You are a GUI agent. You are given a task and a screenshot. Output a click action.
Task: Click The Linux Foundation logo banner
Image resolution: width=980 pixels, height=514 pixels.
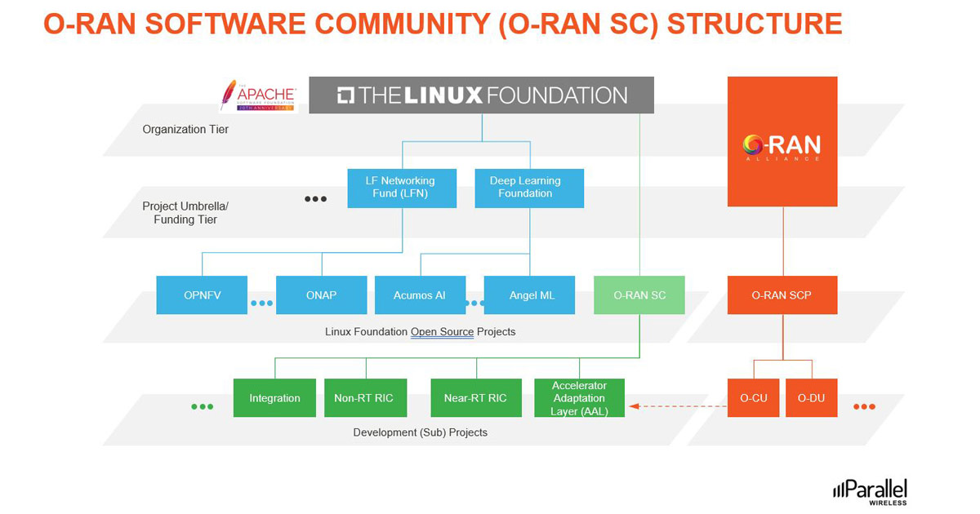(x=480, y=95)
